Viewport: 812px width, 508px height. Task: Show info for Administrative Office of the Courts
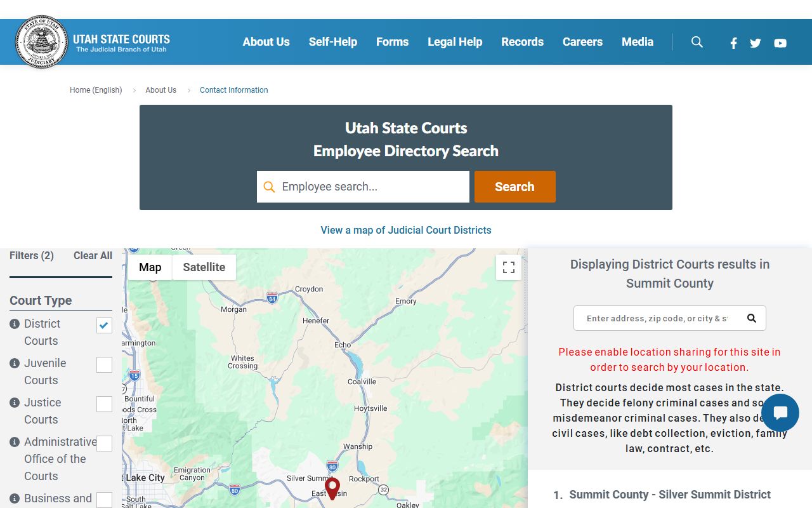(15, 442)
